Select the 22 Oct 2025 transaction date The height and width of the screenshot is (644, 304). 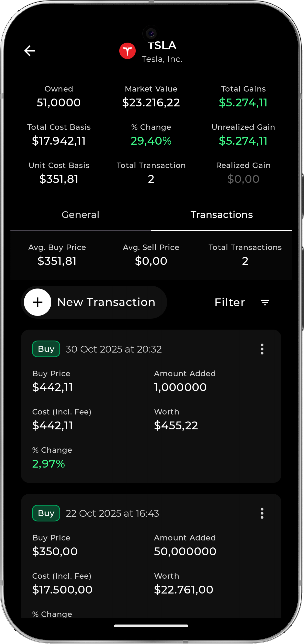112,514
